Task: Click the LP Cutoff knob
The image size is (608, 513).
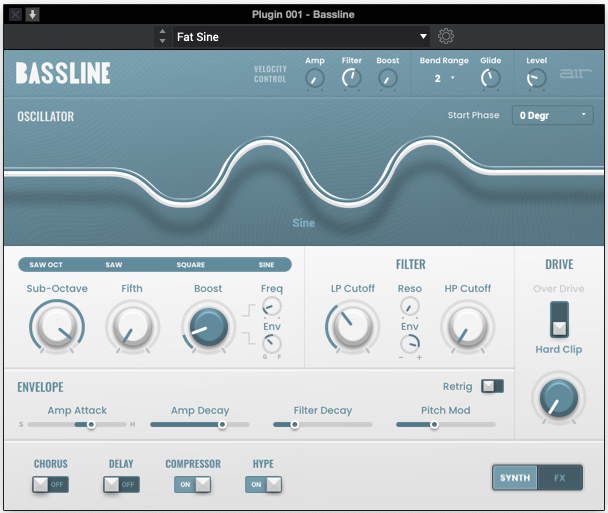Action: [x=352, y=326]
